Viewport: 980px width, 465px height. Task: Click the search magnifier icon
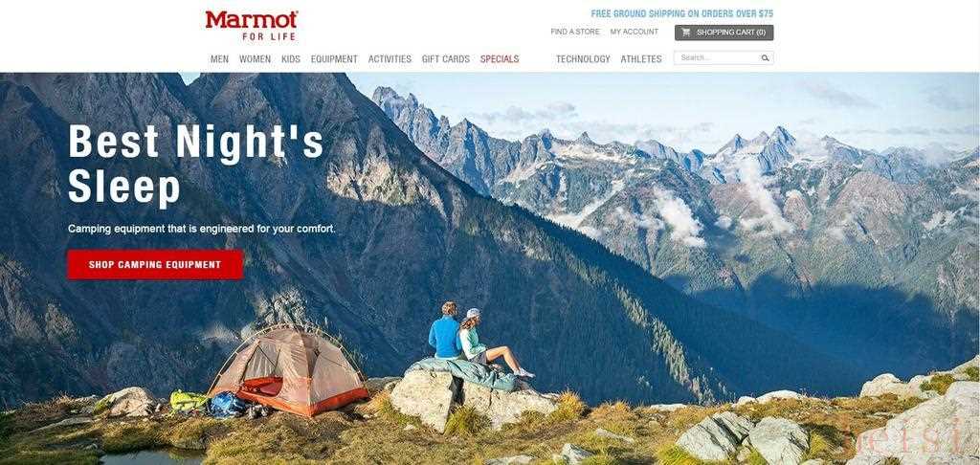[765, 58]
